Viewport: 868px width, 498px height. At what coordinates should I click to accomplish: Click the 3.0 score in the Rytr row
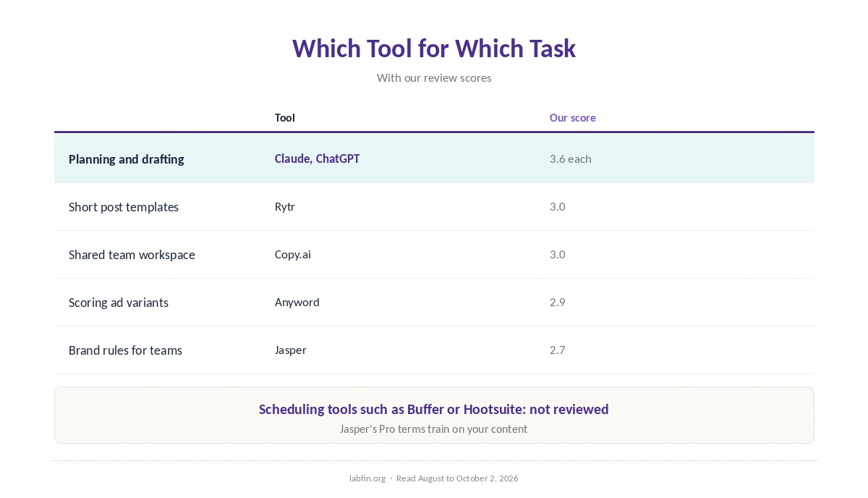pos(558,206)
